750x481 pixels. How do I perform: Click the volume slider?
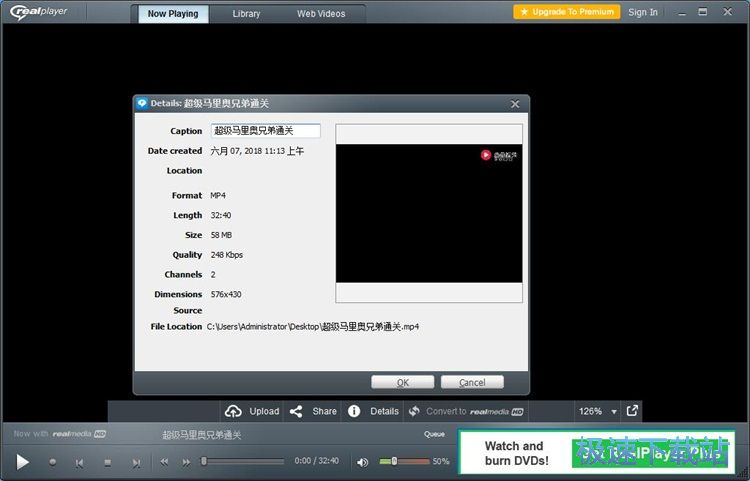click(404, 461)
